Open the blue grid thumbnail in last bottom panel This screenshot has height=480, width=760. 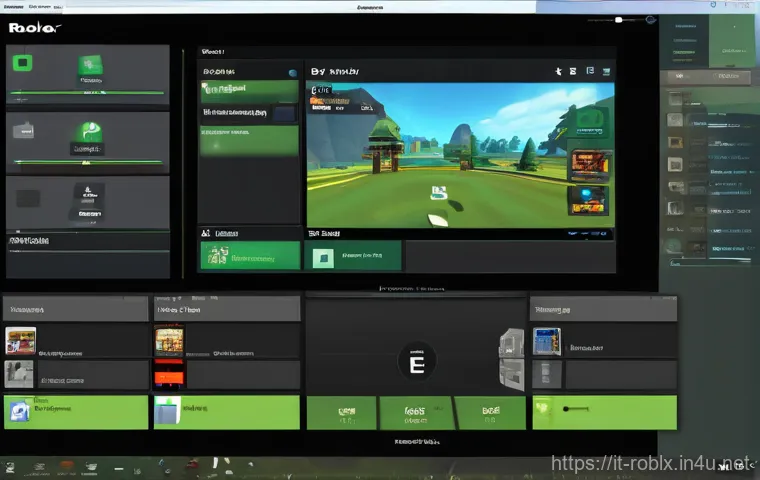point(547,342)
